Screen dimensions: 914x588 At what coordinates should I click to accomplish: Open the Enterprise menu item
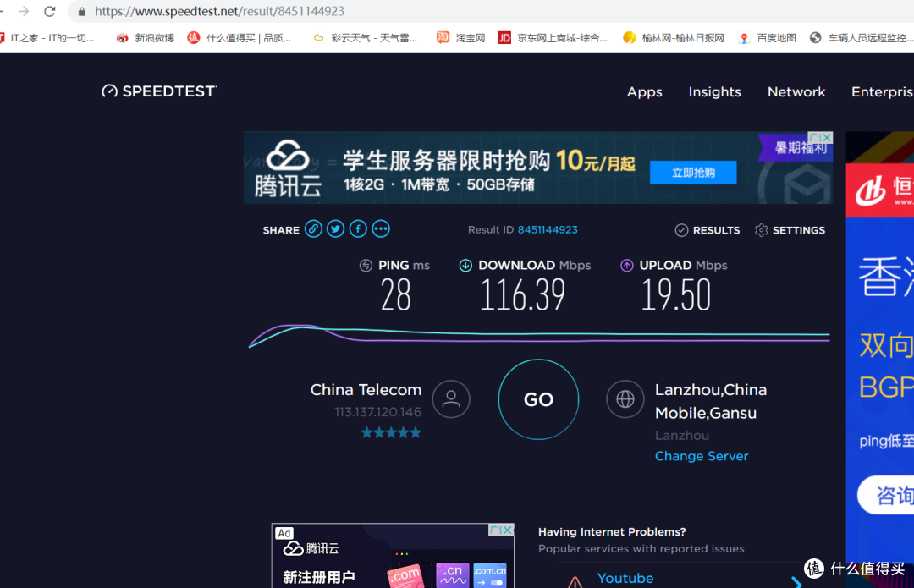point(882,91)
